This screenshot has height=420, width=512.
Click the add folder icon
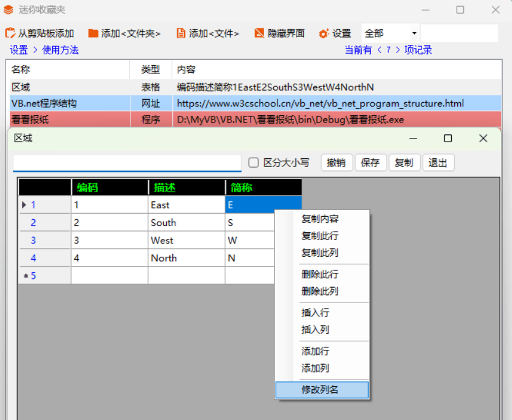point(93,33)
